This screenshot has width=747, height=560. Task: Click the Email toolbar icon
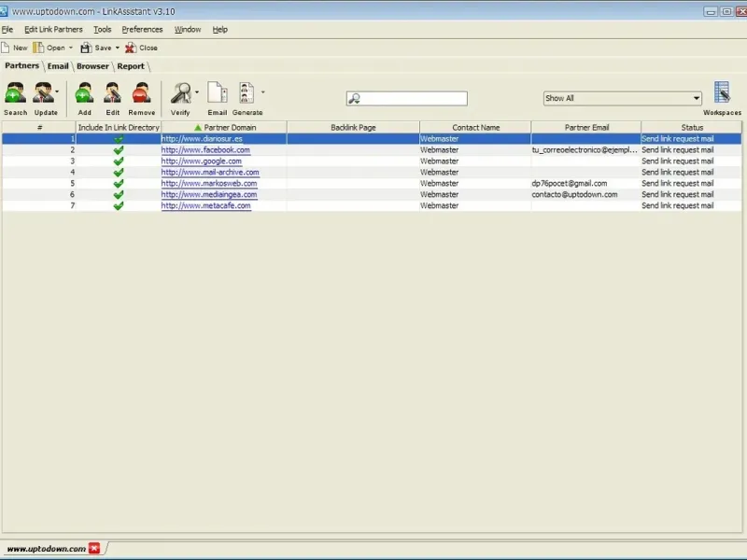pos(217,94)
